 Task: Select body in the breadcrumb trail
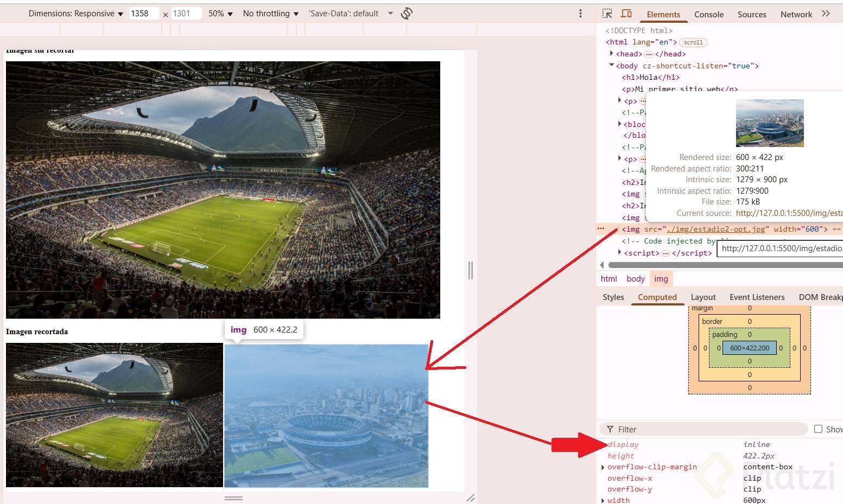pos(636,279)
